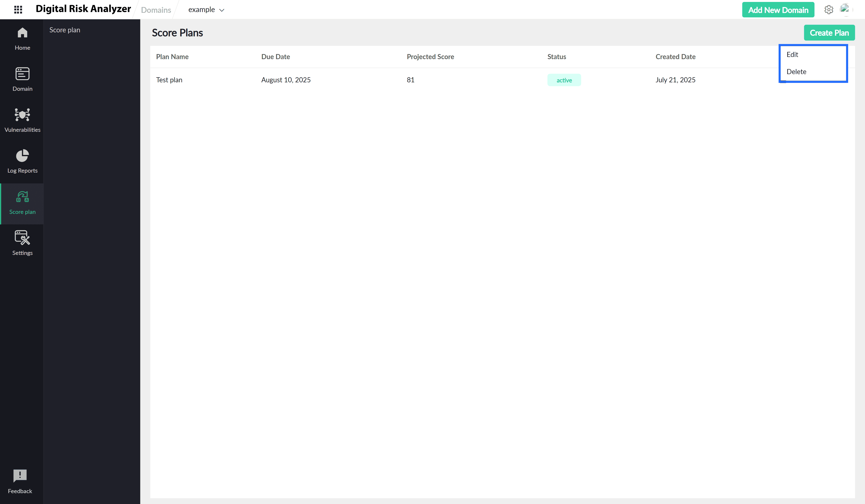Viewport: 865px width, 504px height.
Task: Open the Domain sidebar icon
Action: pyautogui.click(x=22, y=74)
